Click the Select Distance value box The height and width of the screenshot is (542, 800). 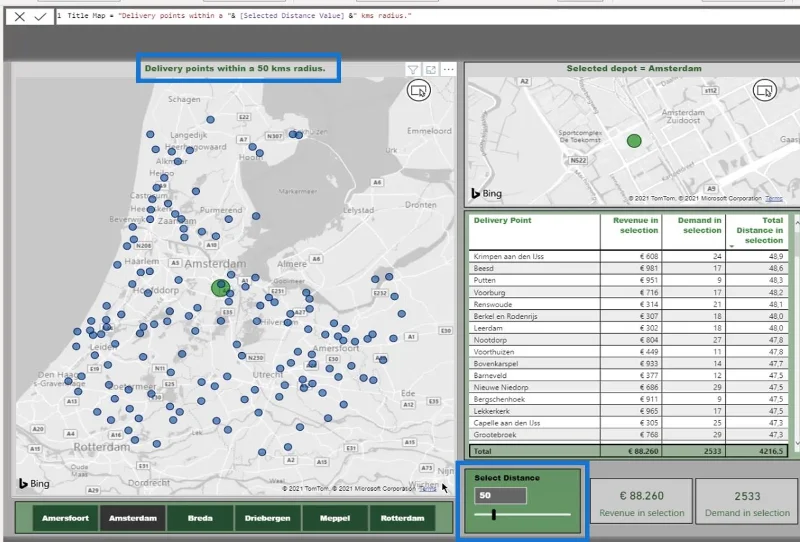[500, 496]
